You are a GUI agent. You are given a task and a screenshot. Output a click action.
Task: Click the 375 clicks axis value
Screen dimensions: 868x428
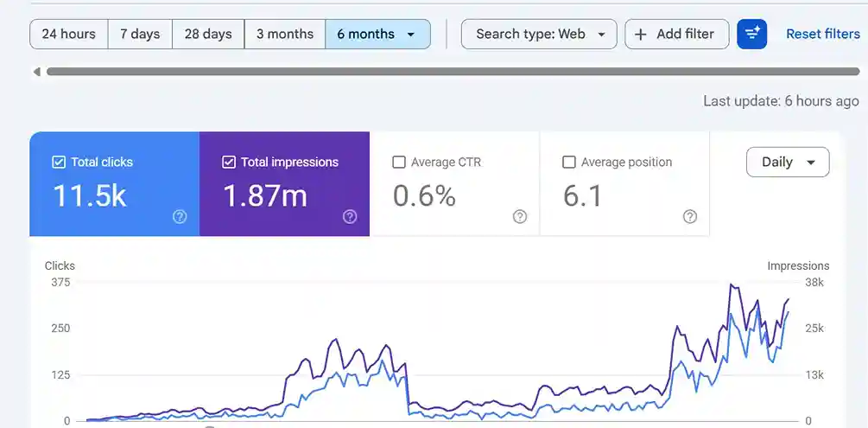(60, 282)
